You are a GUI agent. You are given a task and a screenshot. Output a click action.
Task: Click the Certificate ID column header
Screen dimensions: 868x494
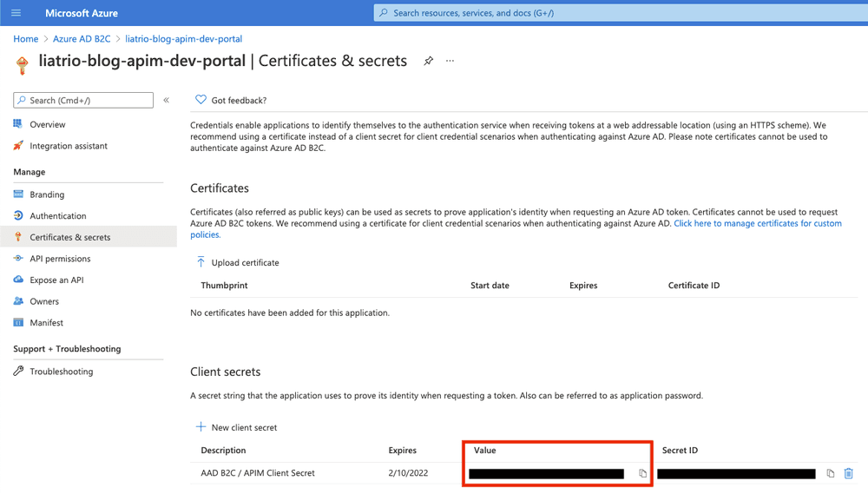point(694,286)
